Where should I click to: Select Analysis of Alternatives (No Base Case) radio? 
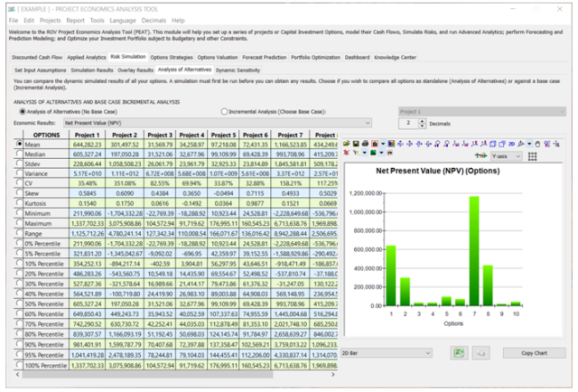(23, 111)
